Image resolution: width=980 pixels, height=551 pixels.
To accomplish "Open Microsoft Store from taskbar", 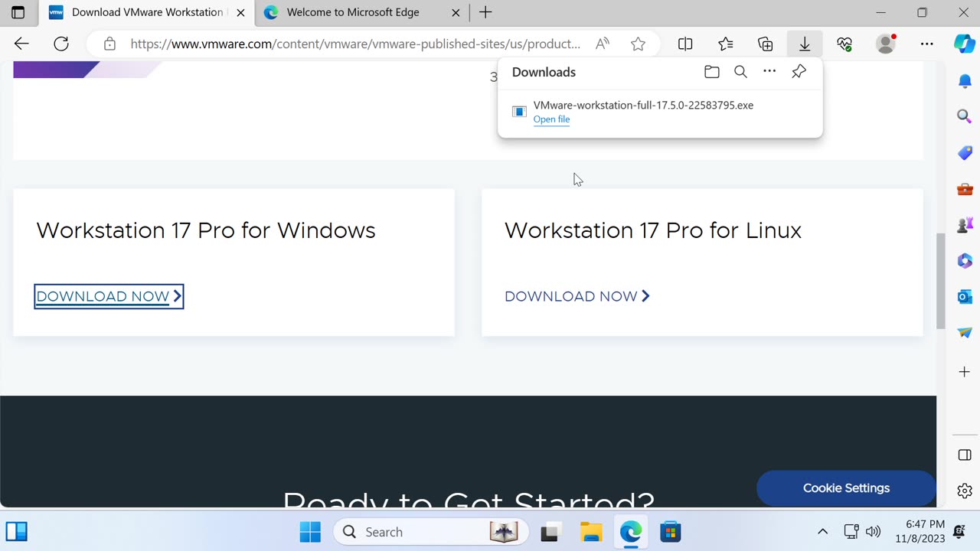I will point(670,532).
